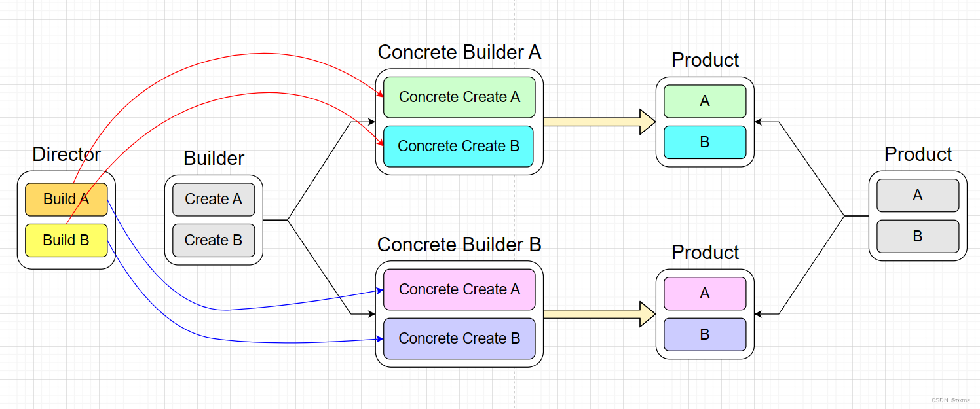Click the Concrete Builder A heading
This screenshot has height=409, width=980.
459,52
